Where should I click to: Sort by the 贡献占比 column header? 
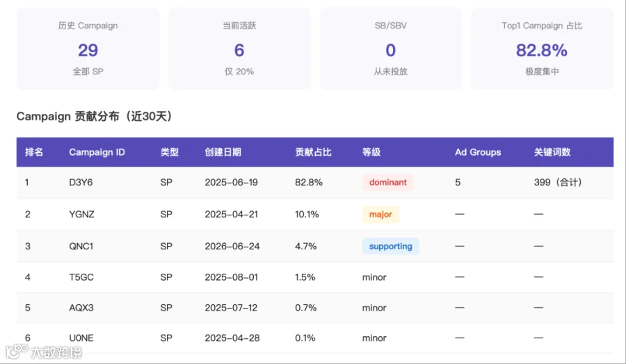pos(313,152)
